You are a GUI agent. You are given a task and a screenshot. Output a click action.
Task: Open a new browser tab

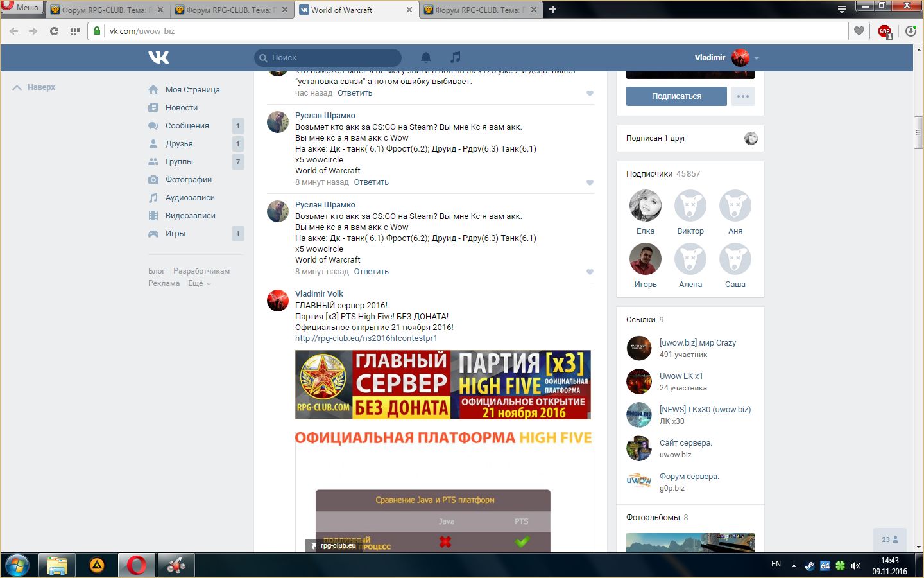pos(552,10)
